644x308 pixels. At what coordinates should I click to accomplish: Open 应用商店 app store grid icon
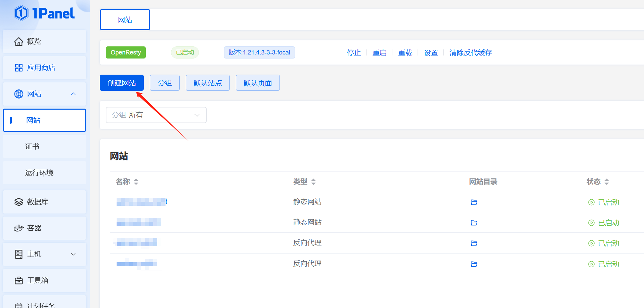tap(19, 68)
